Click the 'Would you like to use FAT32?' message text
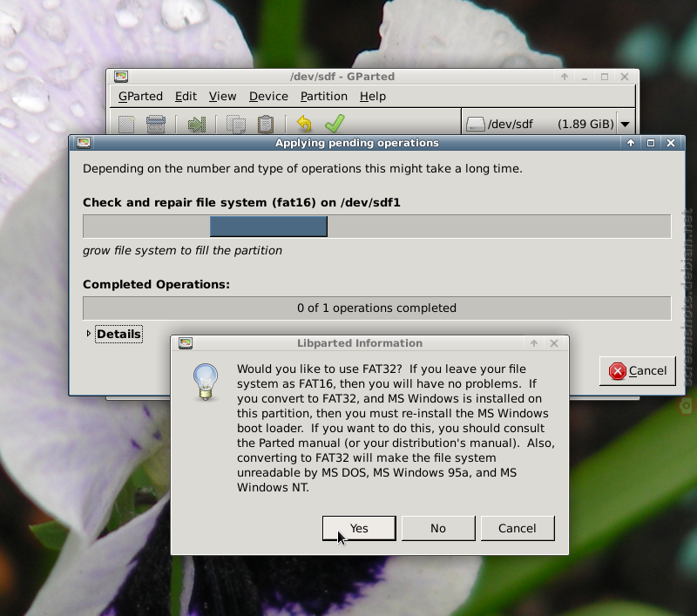 396,428
